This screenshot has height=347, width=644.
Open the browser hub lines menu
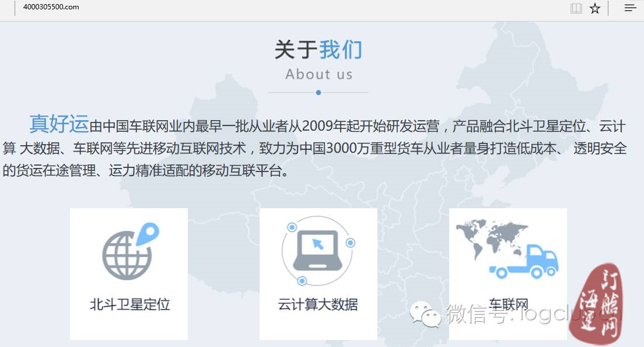(x=630, y=8)
